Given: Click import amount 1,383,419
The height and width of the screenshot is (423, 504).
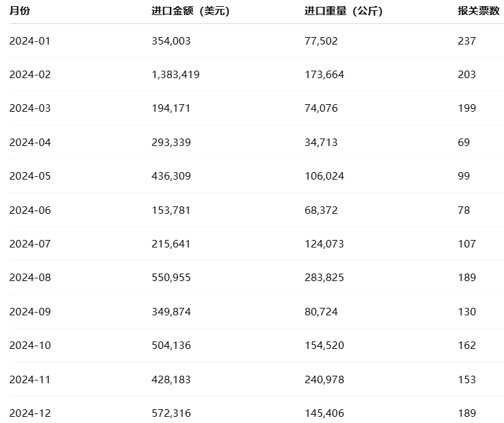Looking at the screenshot, I should coord(176,75).
